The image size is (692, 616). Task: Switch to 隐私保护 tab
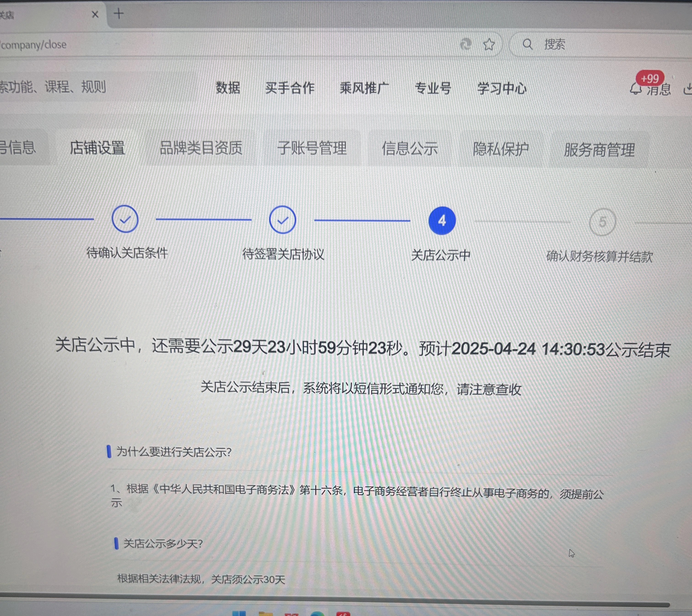(x=500, y=149)
